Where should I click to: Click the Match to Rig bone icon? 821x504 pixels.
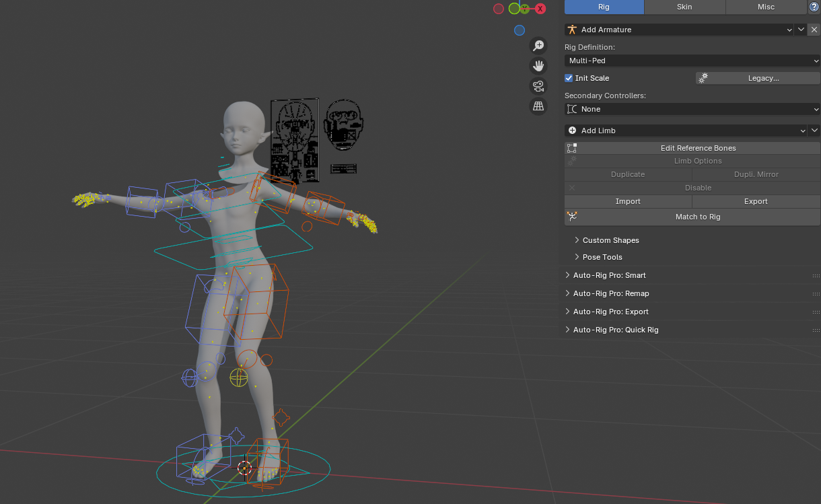(571, 217)
